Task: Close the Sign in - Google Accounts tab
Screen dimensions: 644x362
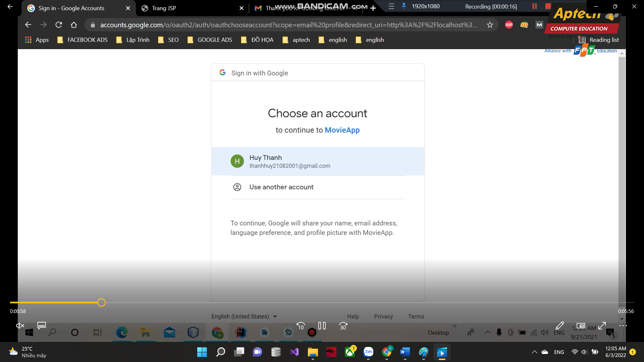Action: (128, 8)
